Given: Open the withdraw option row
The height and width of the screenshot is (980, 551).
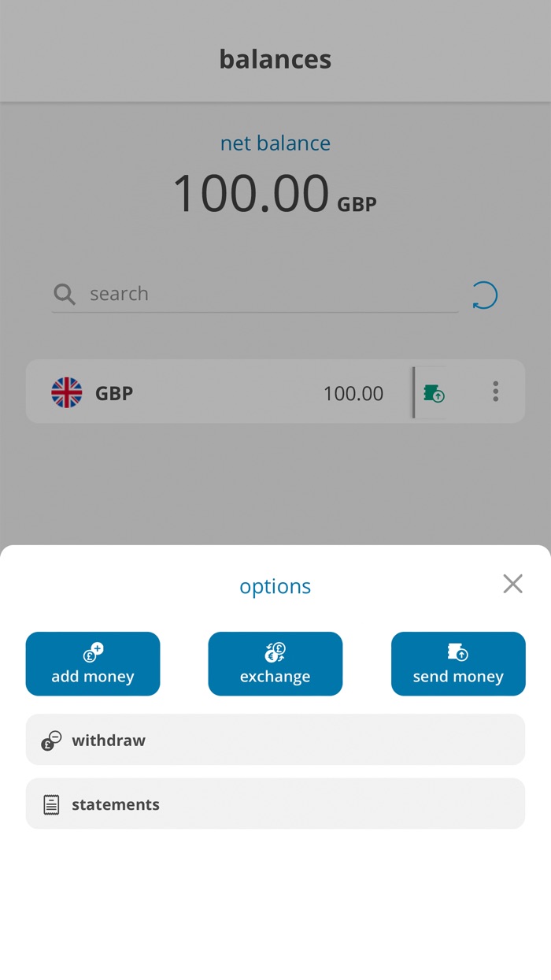Looking at the screenshot, I should 275,740.
